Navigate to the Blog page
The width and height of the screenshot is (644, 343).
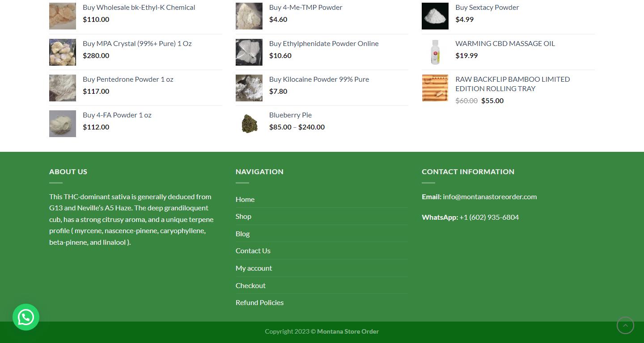pyautogui.click(x=242, y=233)
